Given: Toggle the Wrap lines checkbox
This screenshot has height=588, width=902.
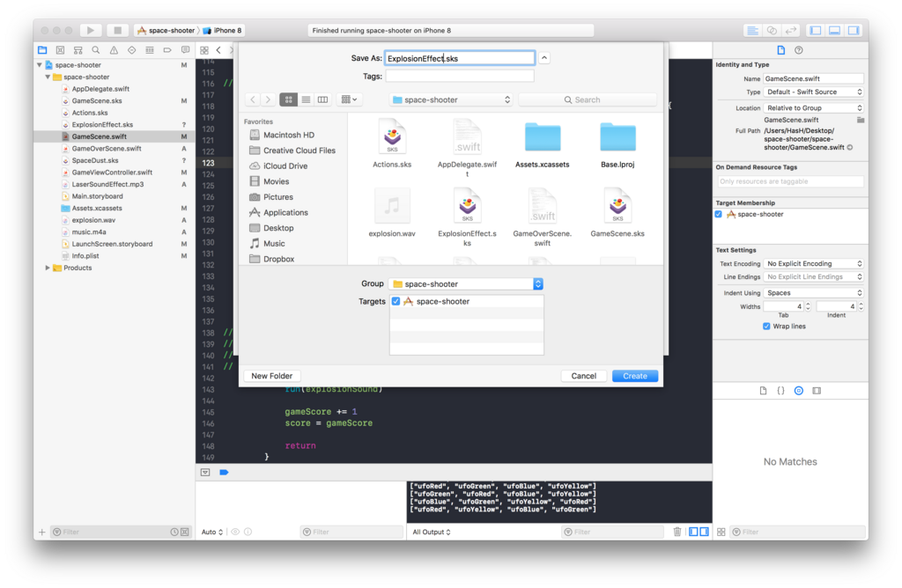Looking at the screenshot, I should (x=766, y=327).
